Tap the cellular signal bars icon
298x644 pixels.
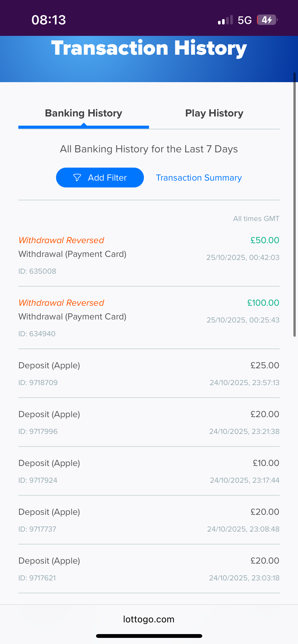[225, 20]
